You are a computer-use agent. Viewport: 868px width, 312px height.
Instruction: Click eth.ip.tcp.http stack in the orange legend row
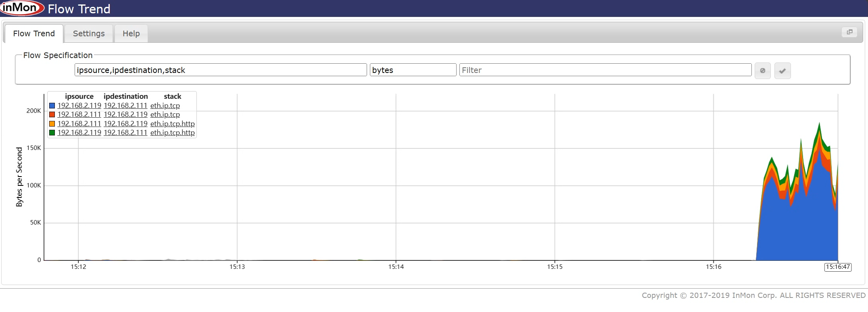(x=172, y=124)
